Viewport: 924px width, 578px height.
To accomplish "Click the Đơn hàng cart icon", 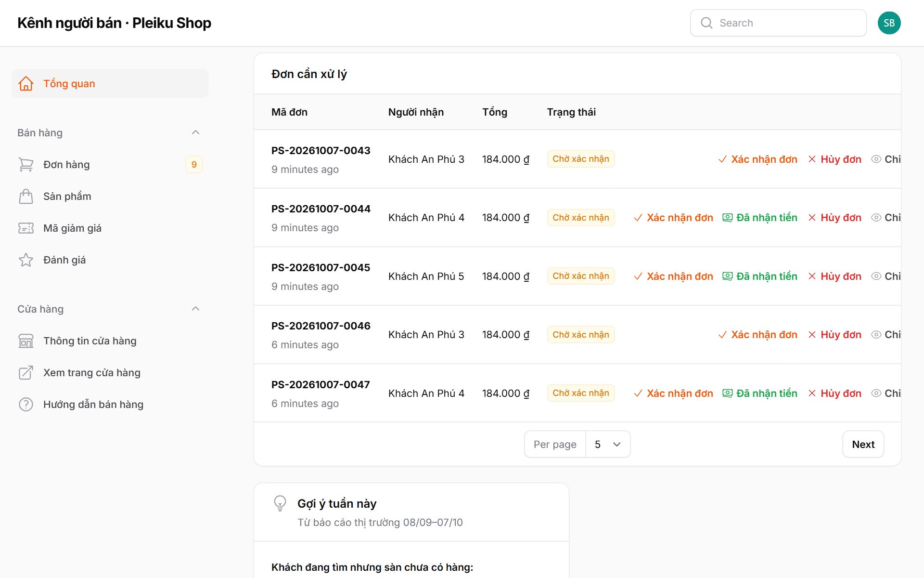I will (26, 164).
